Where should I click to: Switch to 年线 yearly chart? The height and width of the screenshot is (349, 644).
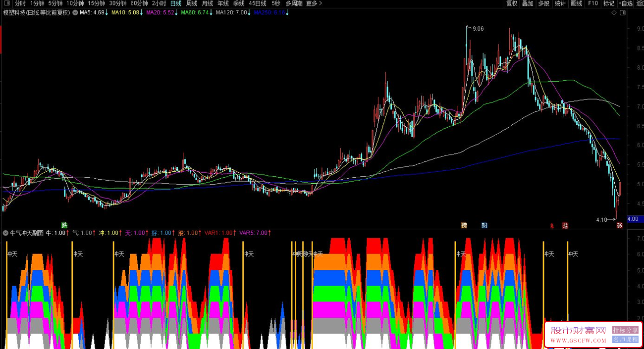coord(223,3)
